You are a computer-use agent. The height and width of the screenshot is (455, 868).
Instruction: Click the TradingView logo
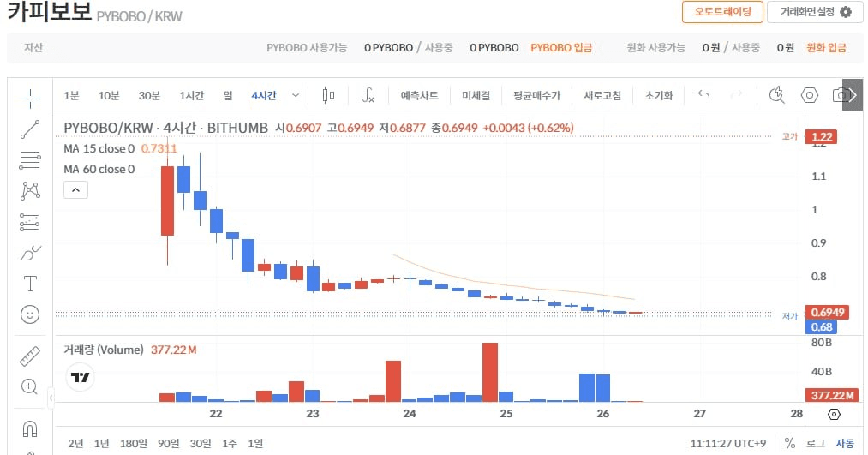tap(81, 378)
